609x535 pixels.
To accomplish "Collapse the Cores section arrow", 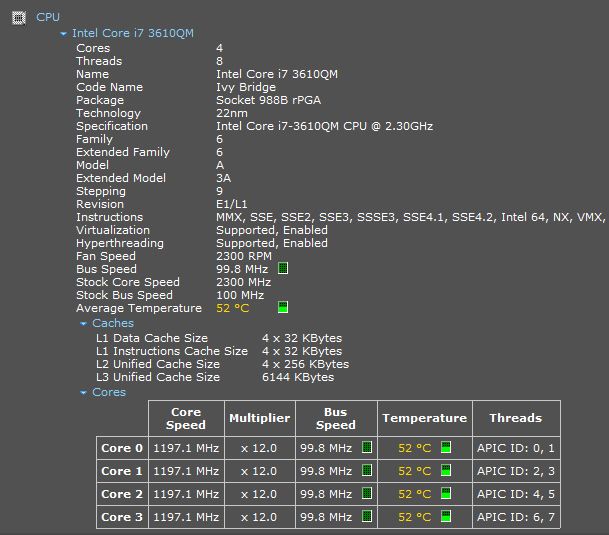I will coord(84,393).
